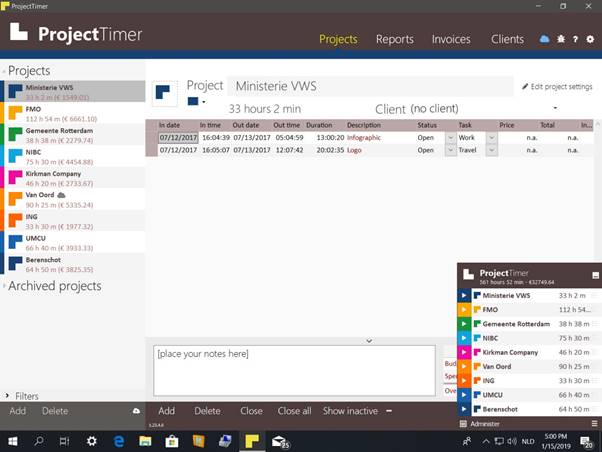This screenshot has height=452, width=602.
Task: Switch to Invoices tab
Action: 451,39
